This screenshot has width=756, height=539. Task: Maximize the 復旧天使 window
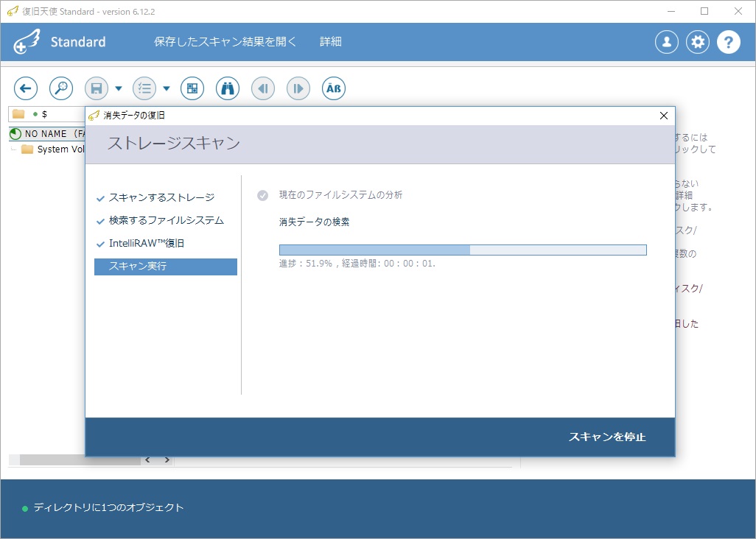[x=704, y=11]
